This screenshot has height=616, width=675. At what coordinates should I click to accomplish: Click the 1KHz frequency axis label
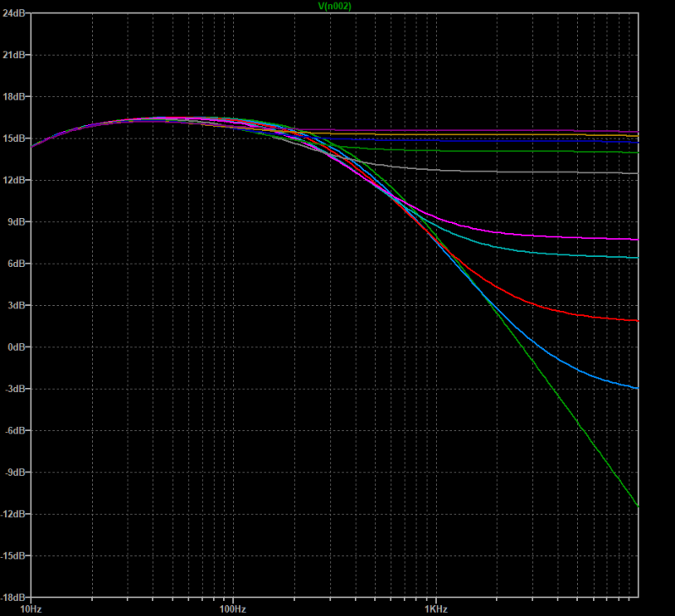pyautogui.click(x=435, y=608)
